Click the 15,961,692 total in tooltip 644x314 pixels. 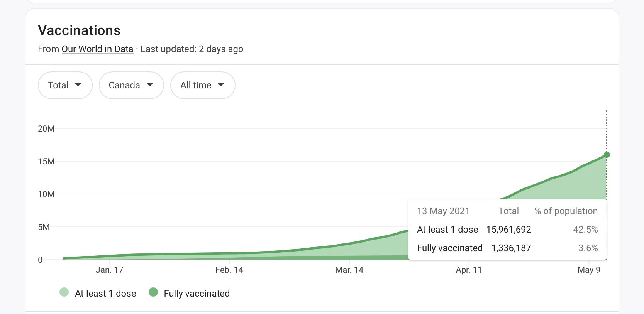click(x=508, y=230)
